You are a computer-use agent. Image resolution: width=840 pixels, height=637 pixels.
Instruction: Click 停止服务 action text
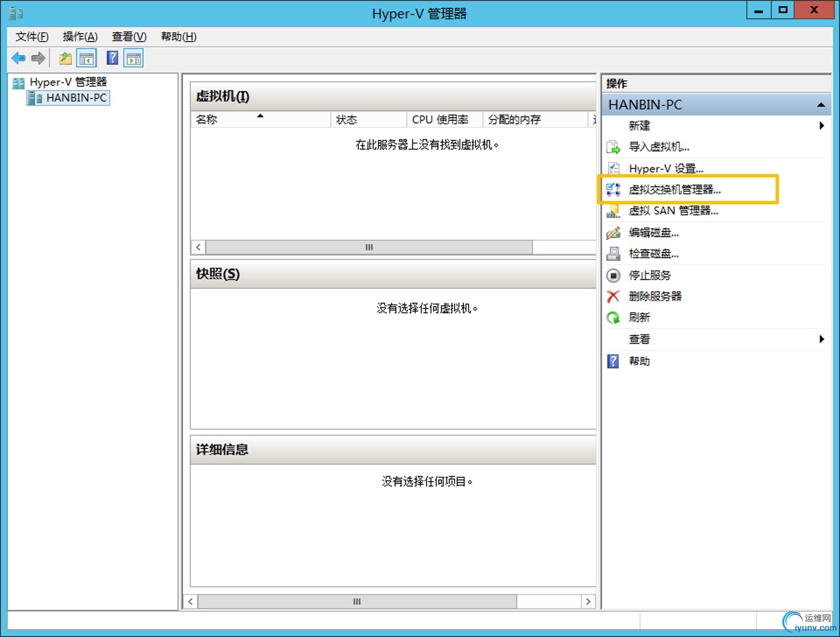coord(650,275)
